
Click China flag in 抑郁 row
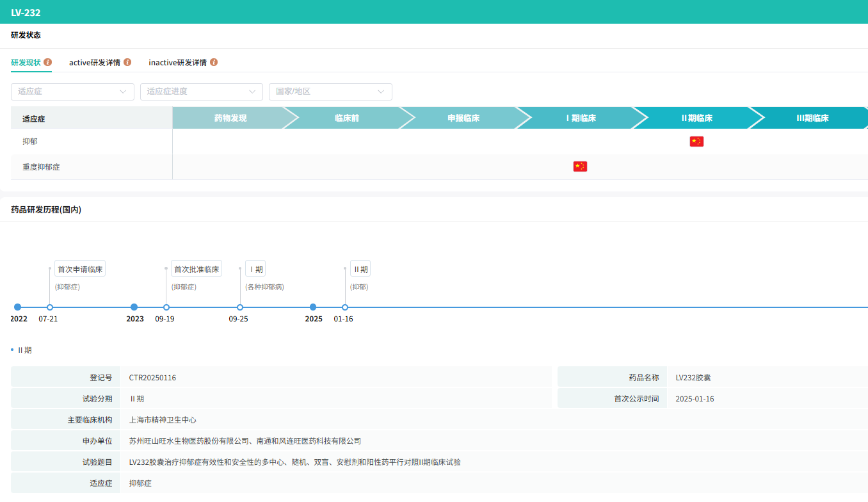click(696, 142)
